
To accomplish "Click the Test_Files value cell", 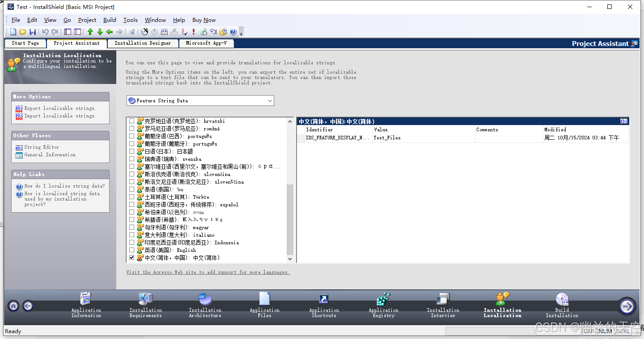I will click(424, 138).
